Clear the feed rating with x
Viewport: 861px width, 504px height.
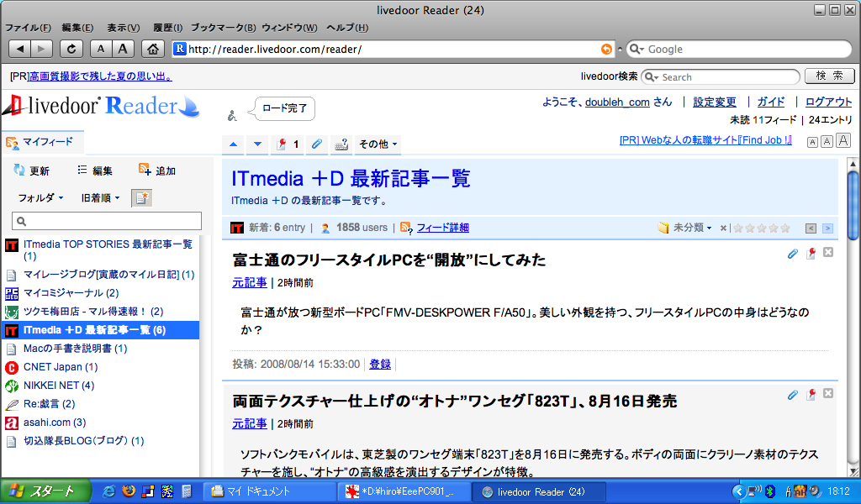723,228
